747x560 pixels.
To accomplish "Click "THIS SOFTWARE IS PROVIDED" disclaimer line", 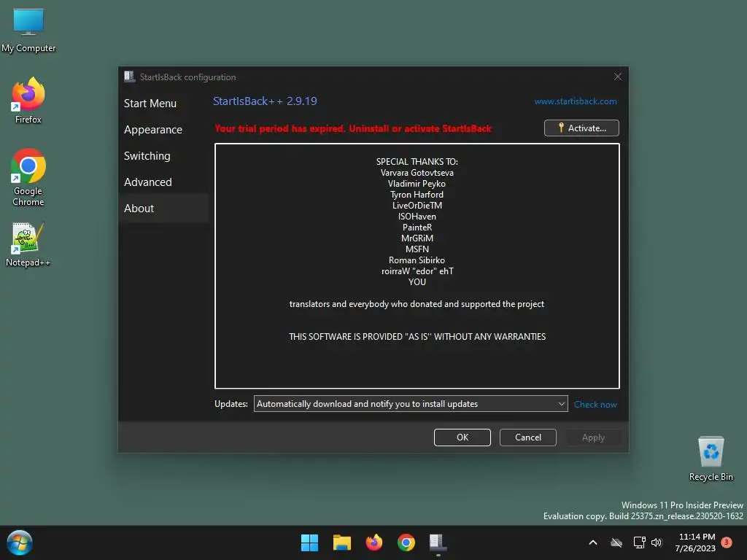I will [417, 337].
